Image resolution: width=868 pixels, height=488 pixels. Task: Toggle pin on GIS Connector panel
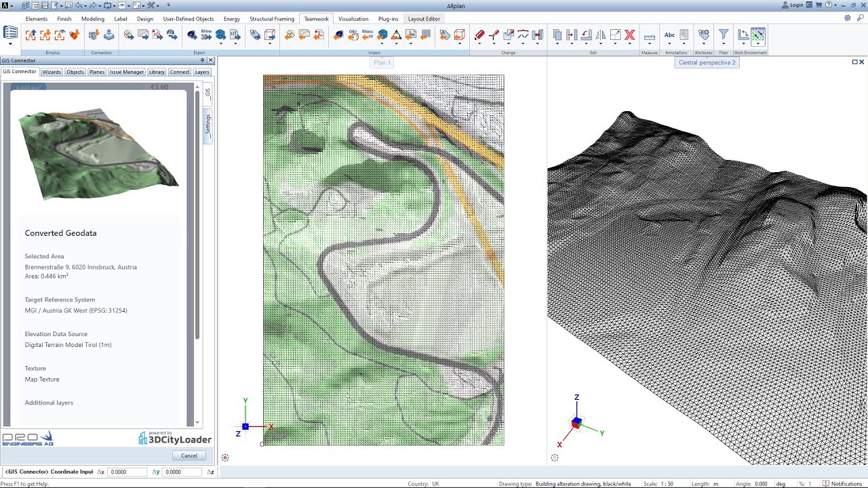coord(202,60)
